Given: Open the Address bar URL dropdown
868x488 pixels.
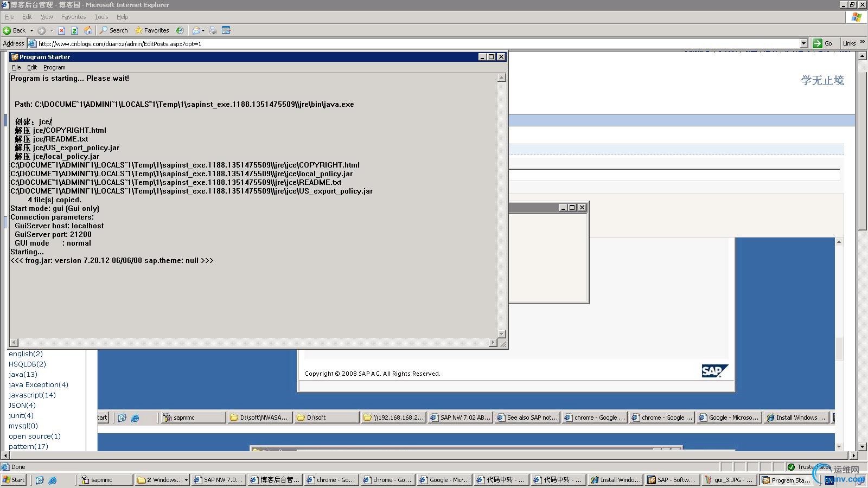Looking at the screenshot, I should point(804,43).
